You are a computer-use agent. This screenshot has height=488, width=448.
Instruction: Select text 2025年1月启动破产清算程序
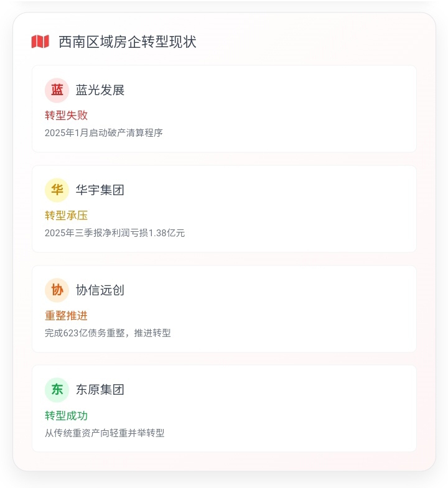tap(104, 133)
